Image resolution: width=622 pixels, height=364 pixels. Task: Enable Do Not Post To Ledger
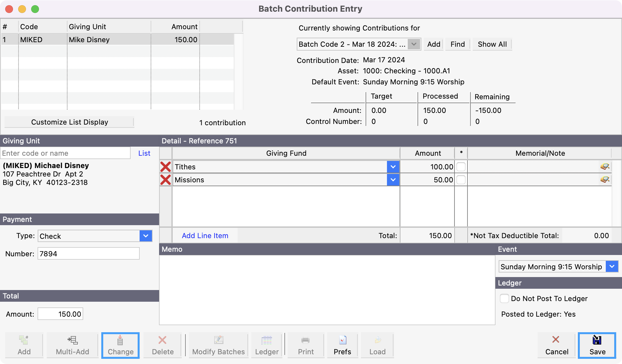(x=504, y=298)
